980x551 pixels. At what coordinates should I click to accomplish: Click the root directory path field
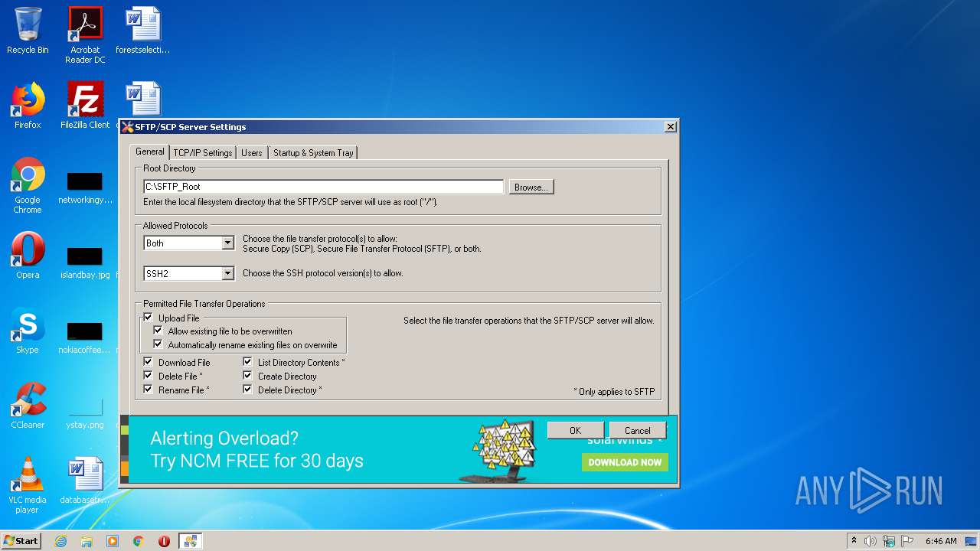tap(323, 187)
